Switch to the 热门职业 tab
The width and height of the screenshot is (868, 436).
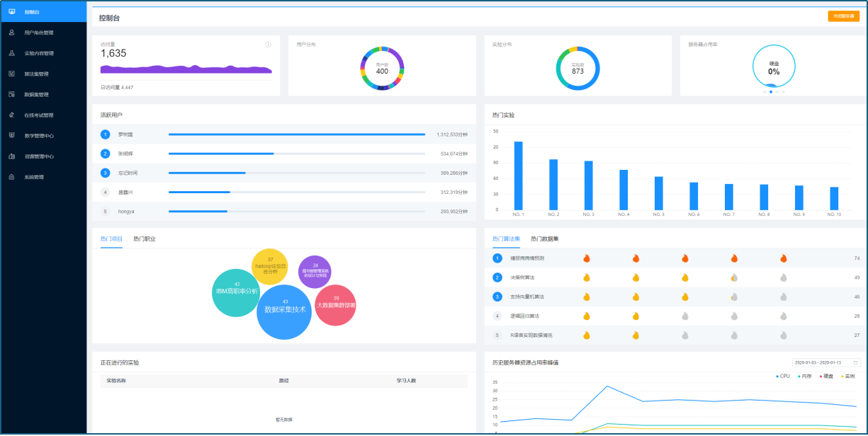pos(145,239)
